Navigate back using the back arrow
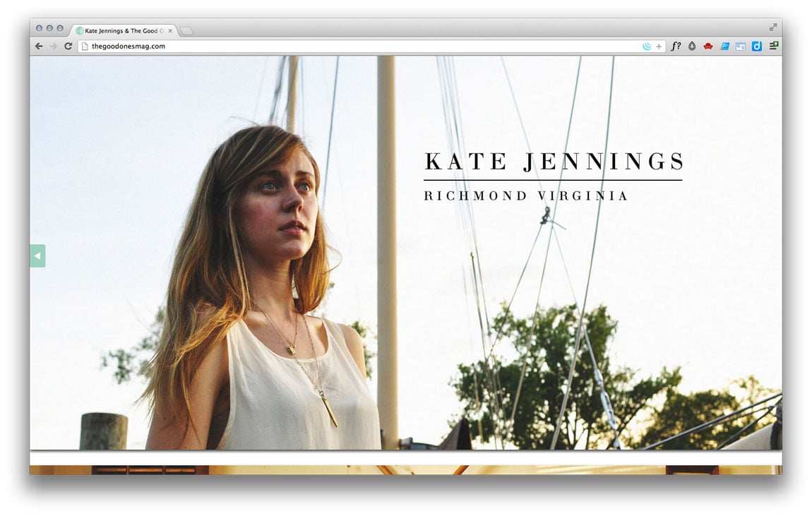Screen dimensions: 812x516 (x=38, y=46)
